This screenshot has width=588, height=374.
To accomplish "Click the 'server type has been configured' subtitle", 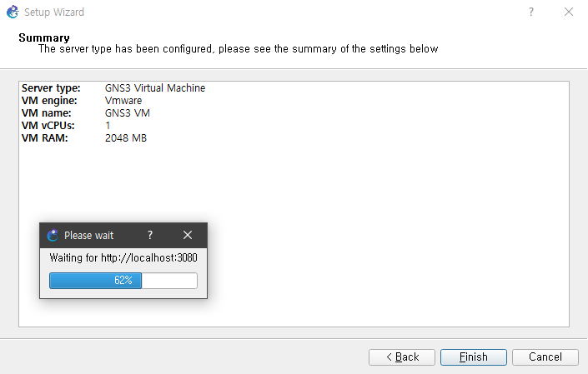I will point(239,49).
